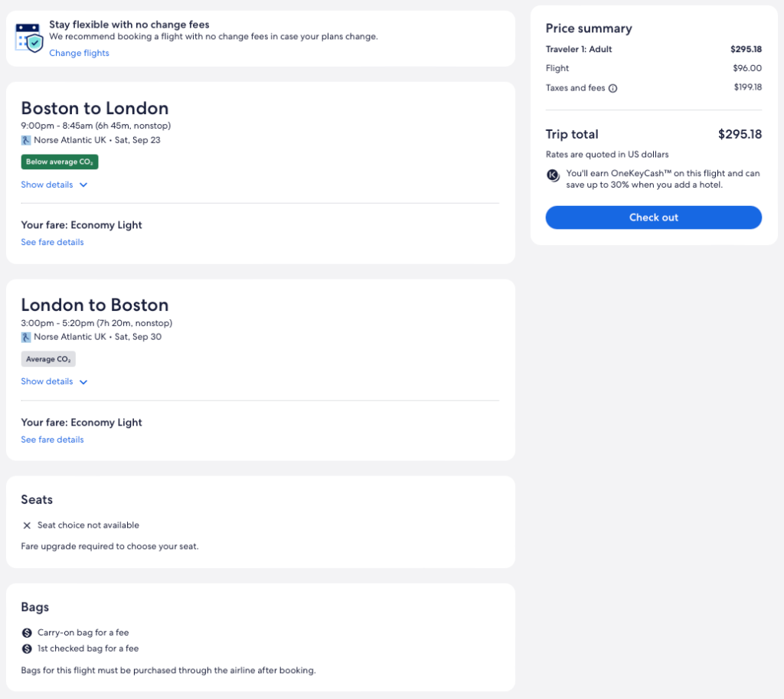Viewport: 784px width, 699px height.
Task: See fare details for the London to Boston flight
Action: click(52, 439)
